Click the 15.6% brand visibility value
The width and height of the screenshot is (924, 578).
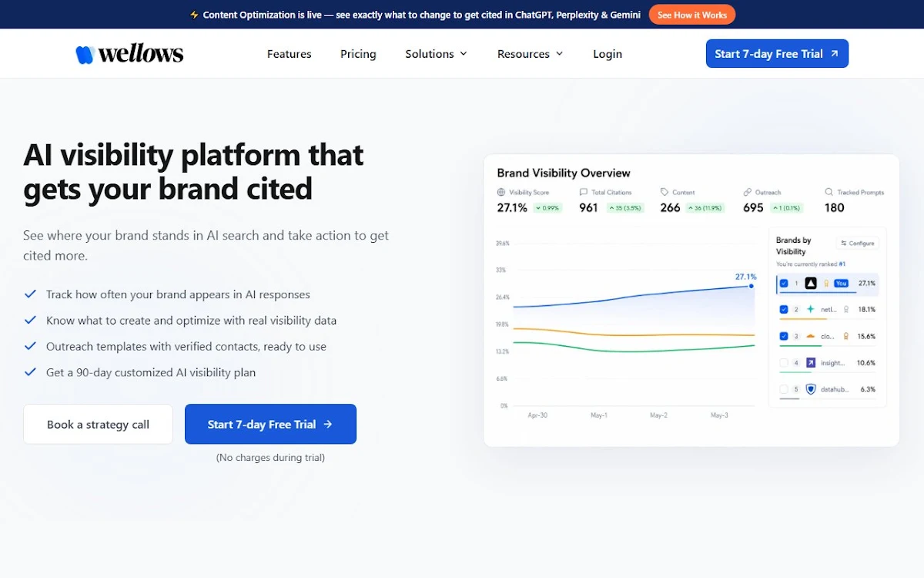point(866,336)
